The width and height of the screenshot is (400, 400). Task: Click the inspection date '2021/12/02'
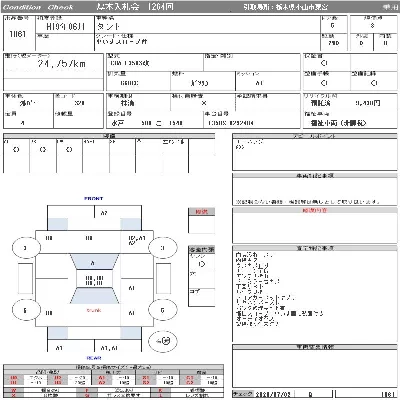point(272,394)
